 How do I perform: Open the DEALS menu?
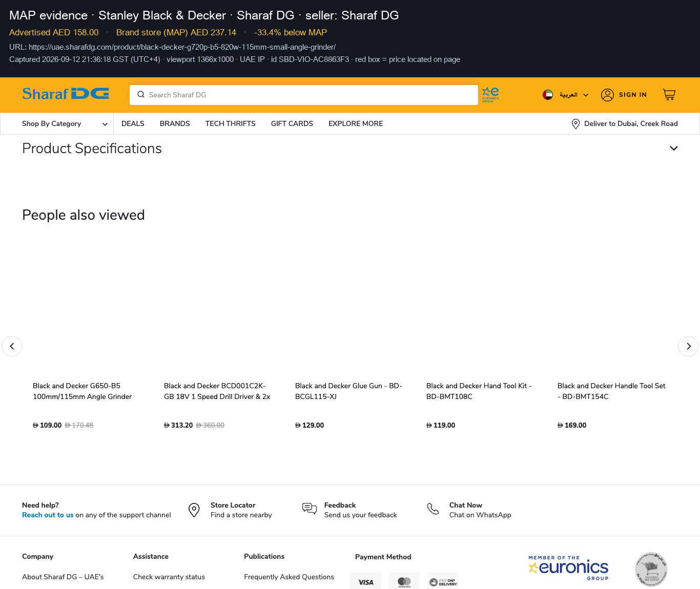pos(133,124)
